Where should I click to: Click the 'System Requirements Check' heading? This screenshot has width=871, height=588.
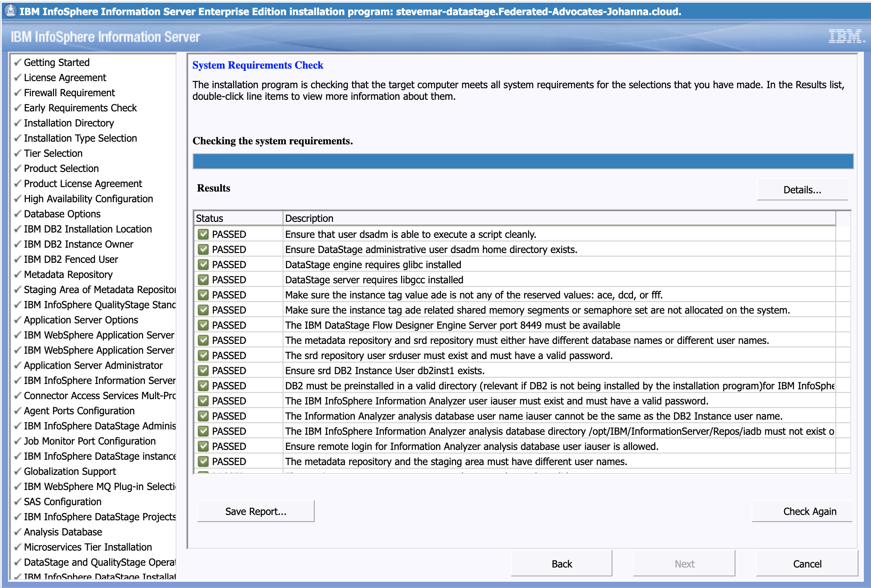258,65
